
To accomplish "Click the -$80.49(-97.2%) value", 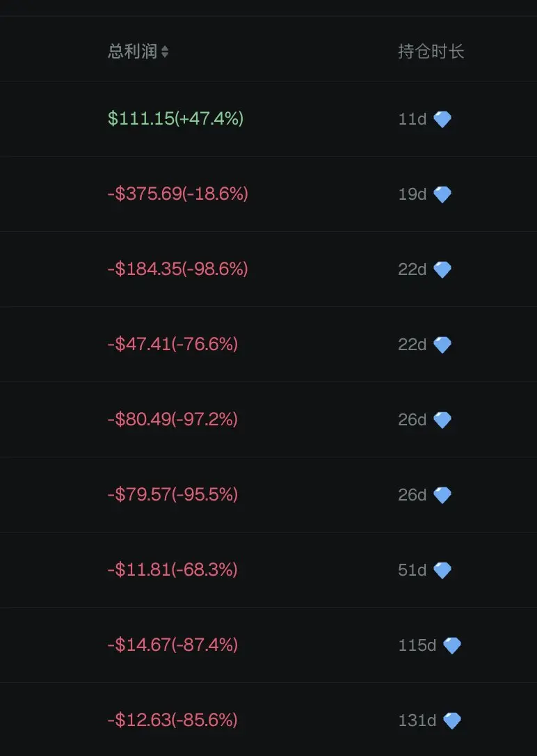I will pos(173,420).
